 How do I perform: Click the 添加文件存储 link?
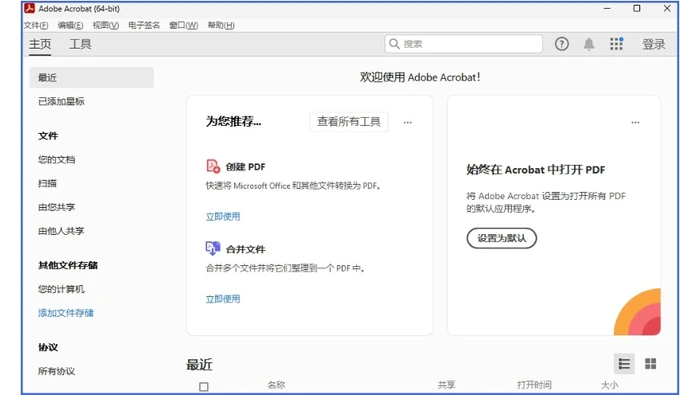pos(66,313)
